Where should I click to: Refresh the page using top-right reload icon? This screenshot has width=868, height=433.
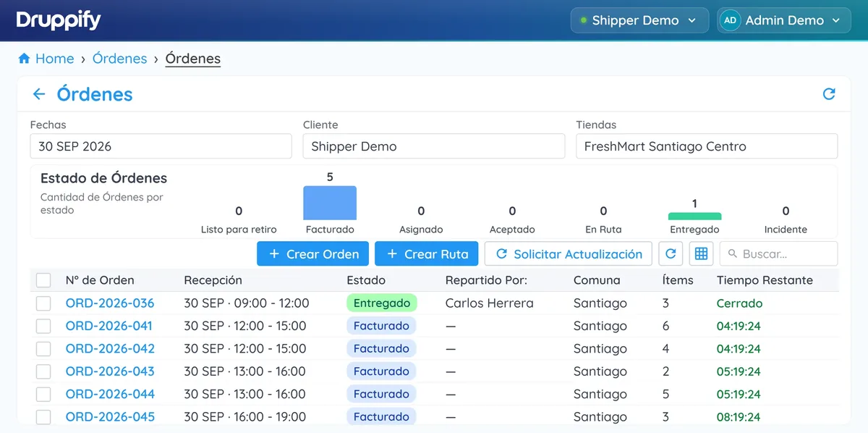829,94
